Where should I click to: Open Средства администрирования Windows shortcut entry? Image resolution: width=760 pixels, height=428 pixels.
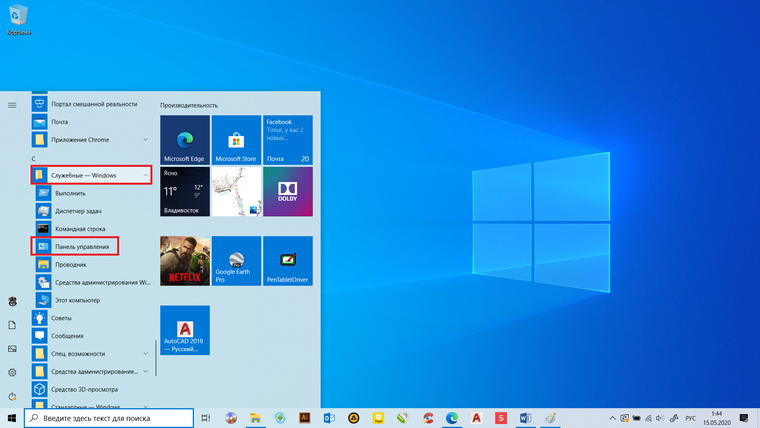(x=93, y=282)
